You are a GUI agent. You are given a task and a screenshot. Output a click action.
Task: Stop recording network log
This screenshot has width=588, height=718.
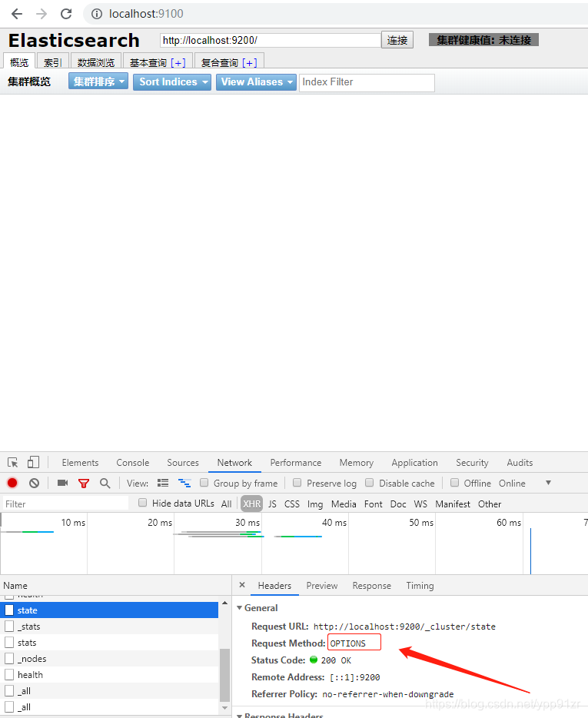pos(12,483)
